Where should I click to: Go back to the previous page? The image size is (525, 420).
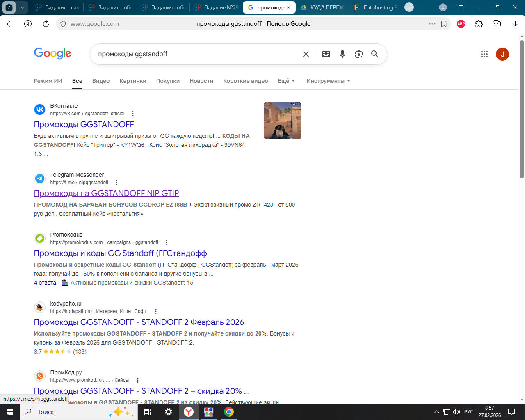coord(10,24)
